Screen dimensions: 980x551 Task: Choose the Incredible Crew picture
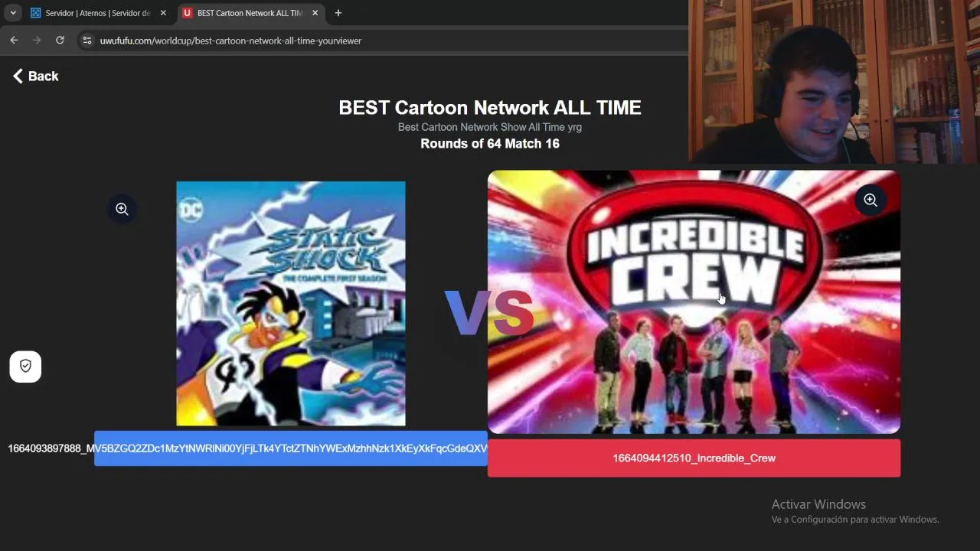click(x=694, y=302)
